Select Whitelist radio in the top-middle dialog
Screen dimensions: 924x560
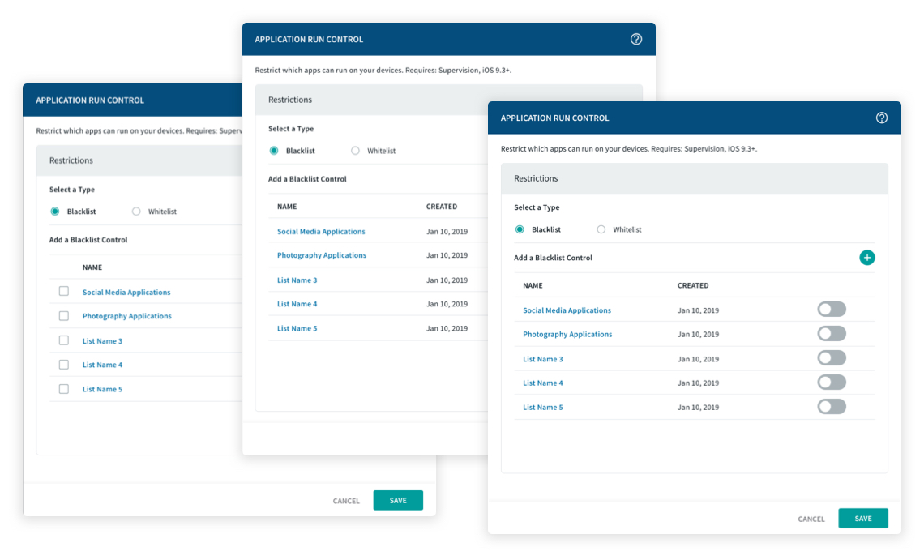tap(356, 151)
